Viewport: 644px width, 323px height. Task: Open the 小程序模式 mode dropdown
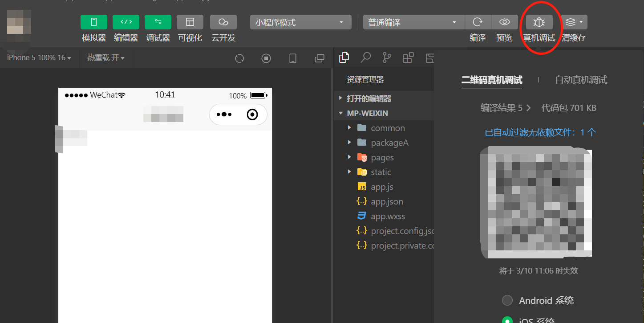[300, 22]
